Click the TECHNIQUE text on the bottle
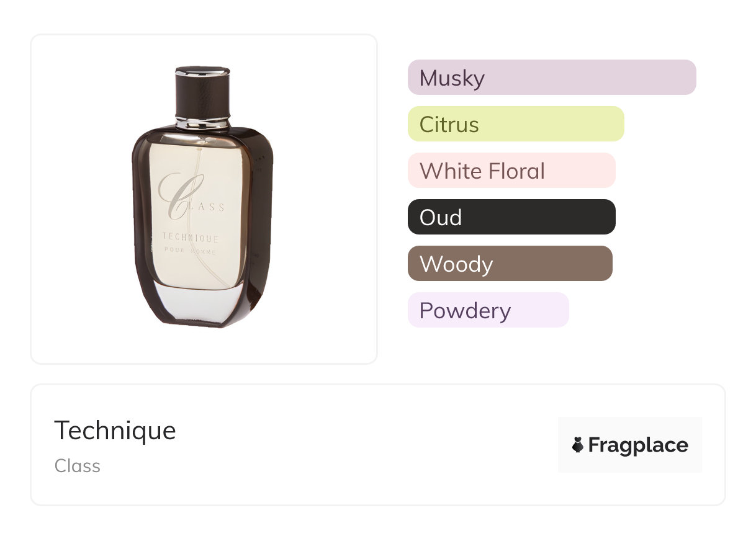The image size is (756, 536). click(190, 238)
